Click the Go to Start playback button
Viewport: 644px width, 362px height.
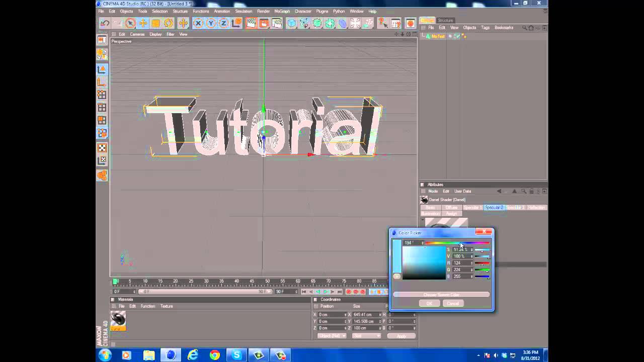click(304, 292)
